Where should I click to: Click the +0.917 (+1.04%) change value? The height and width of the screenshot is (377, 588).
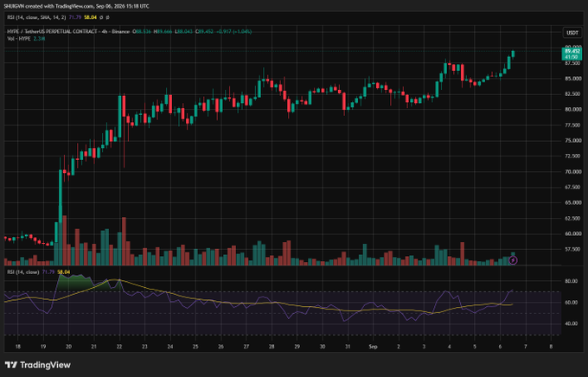tap(233, 31)
